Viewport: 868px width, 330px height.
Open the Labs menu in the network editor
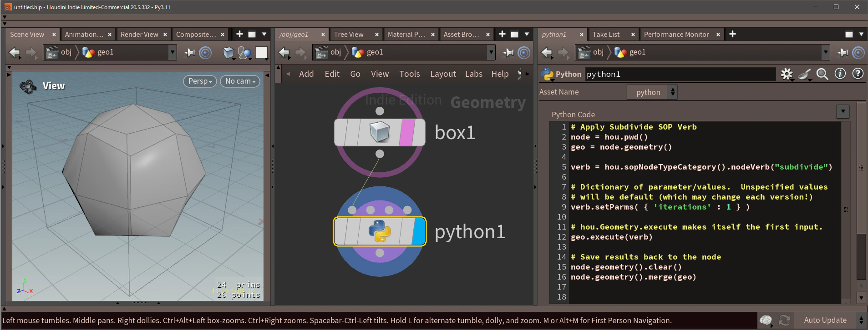point(473,74)
